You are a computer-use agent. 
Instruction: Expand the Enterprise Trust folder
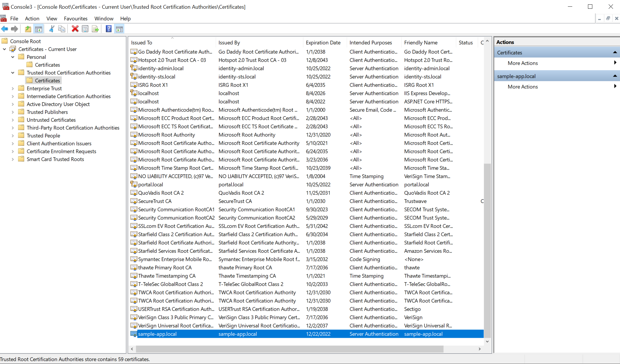pos(13,89)
